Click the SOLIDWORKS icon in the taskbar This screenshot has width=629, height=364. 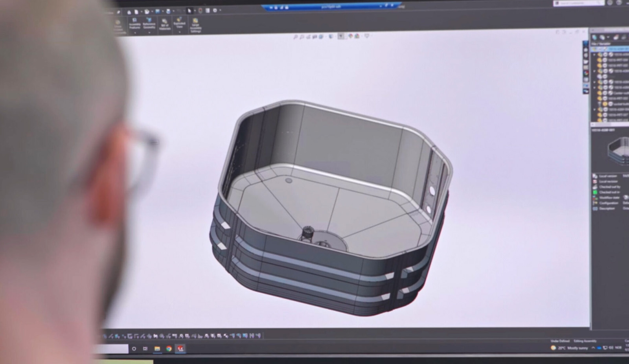pyautogui.click(x=180, y=349)
